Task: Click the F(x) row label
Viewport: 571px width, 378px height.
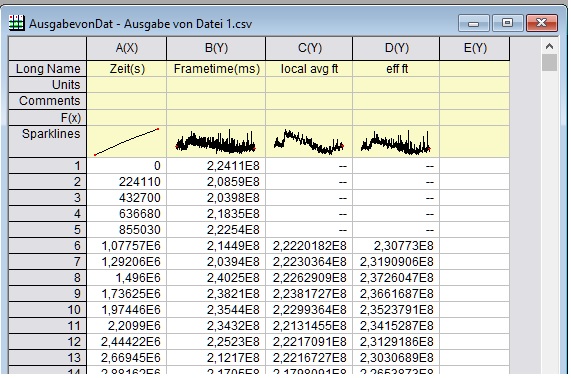Action: (x=47, y=118)
